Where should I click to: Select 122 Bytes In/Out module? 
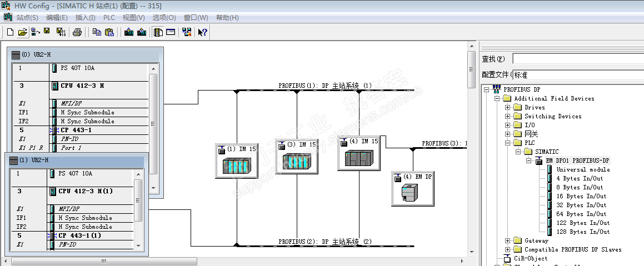583,223
